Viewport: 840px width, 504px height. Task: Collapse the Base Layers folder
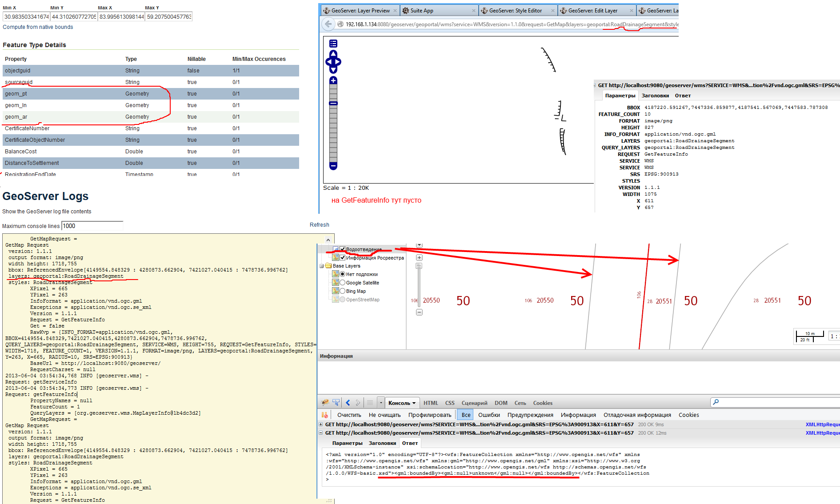pos(322,266)
